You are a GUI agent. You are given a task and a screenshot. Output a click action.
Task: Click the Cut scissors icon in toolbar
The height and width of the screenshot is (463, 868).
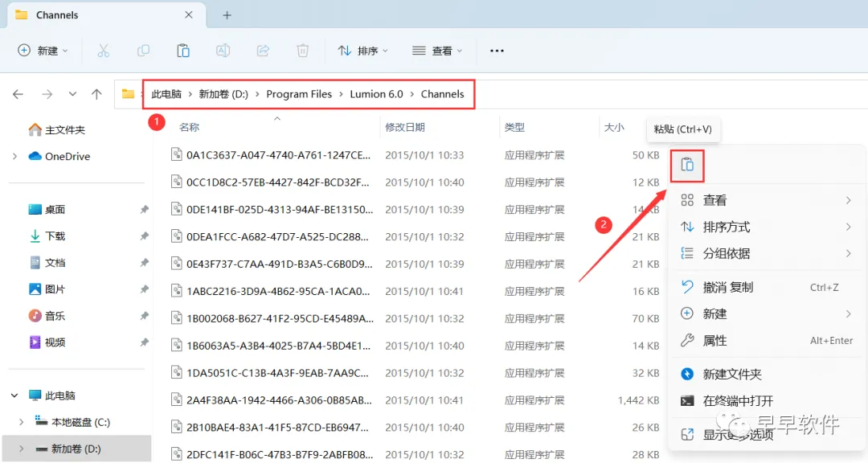(103, 51)
